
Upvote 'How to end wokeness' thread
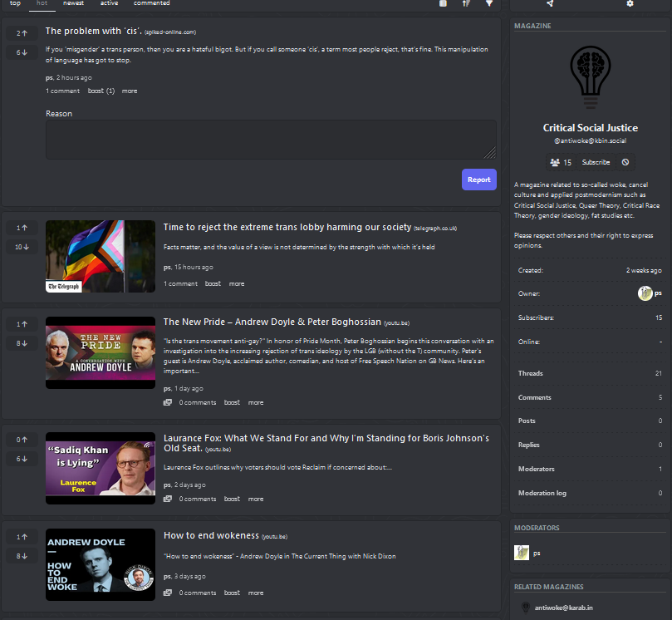(22, 537)
